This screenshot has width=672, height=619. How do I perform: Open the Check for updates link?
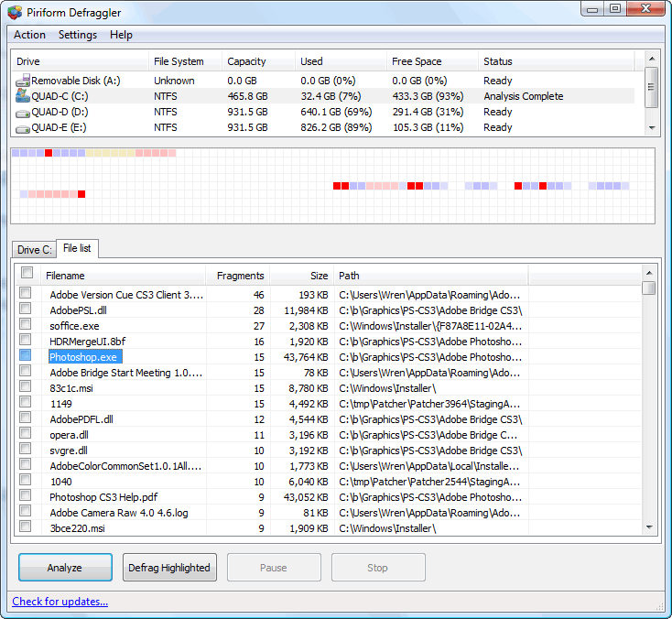[x=60, y=602]
